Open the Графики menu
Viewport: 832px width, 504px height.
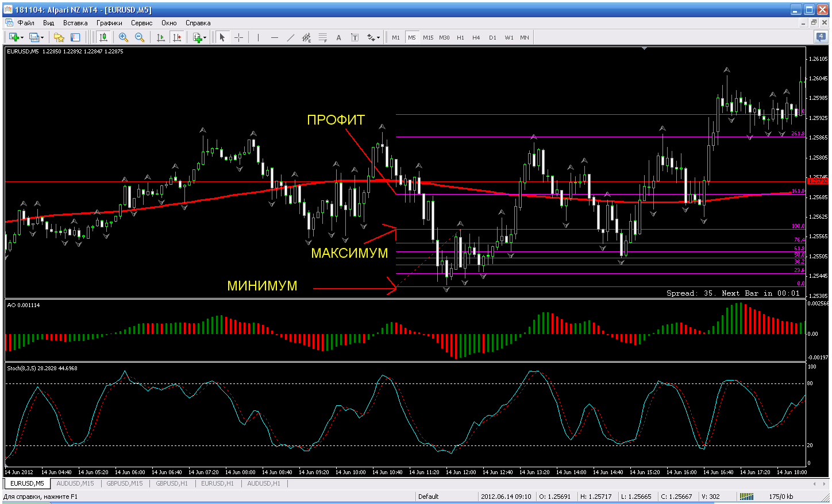coord(109,23)
